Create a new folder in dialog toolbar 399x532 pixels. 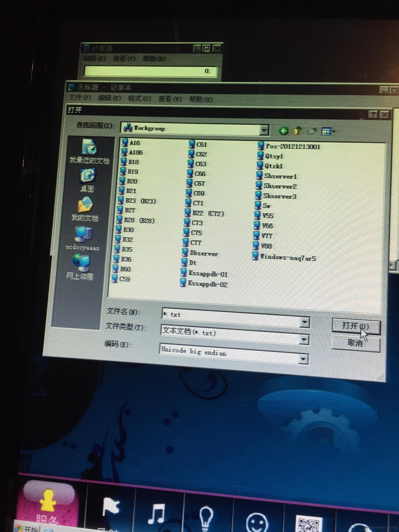[312, 131]
